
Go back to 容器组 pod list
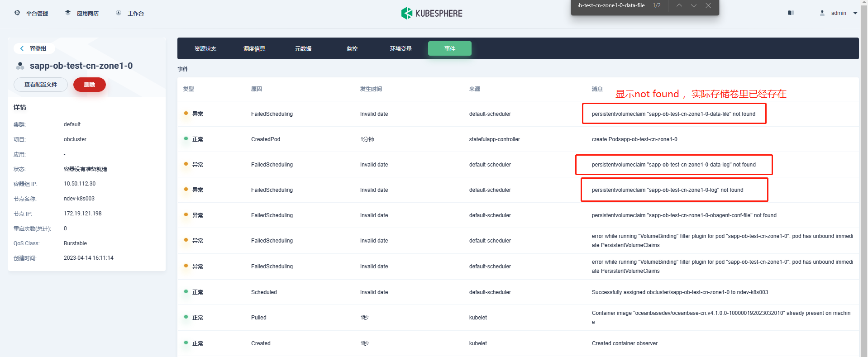(33, 48)
